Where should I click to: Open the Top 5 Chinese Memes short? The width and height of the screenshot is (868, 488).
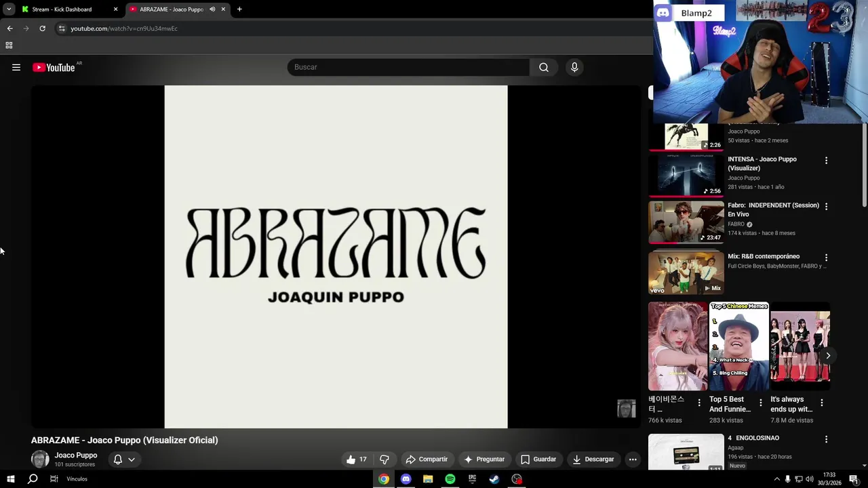point(739,346)
